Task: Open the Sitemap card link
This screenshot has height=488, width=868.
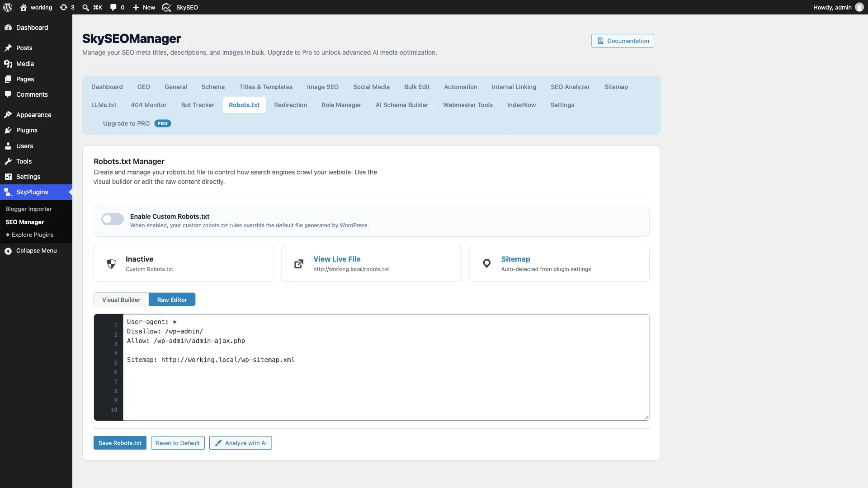Action: (x=515, y=259)
